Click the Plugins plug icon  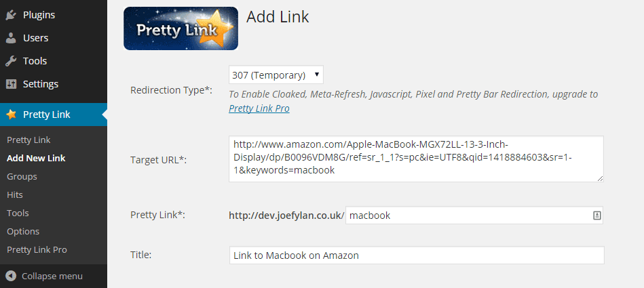pyautogui.click(x=11, y=15)
